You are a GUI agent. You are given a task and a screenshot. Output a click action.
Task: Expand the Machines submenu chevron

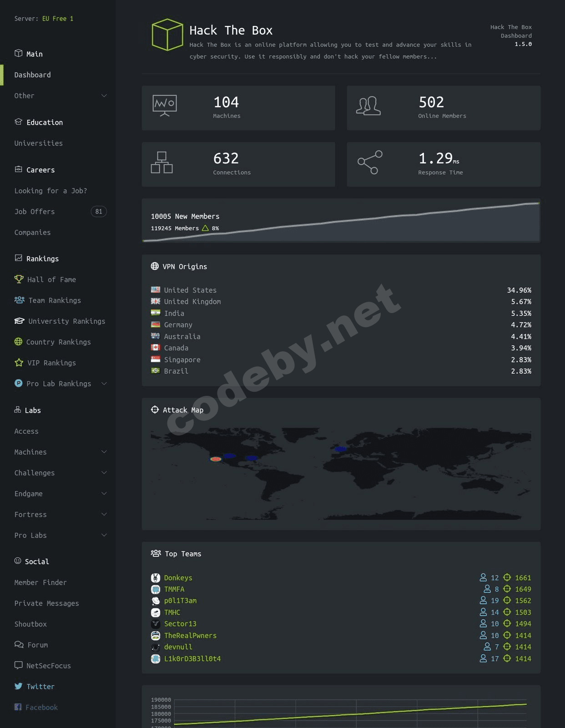pyautogui.click(x=104, y=452)
